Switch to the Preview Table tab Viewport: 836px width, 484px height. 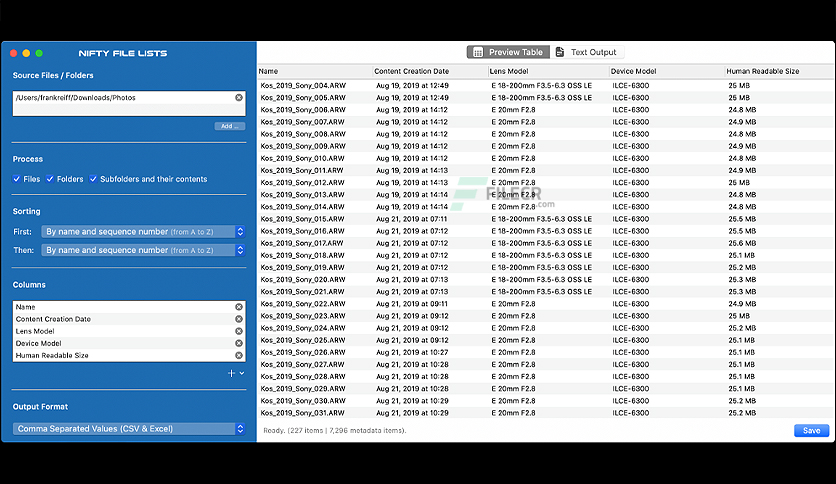(508, 52)
